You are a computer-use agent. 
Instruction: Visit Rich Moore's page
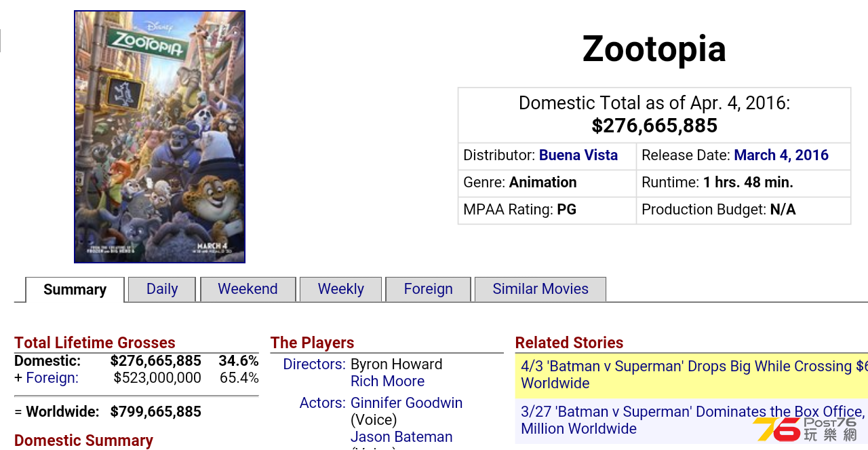point(387,381)
